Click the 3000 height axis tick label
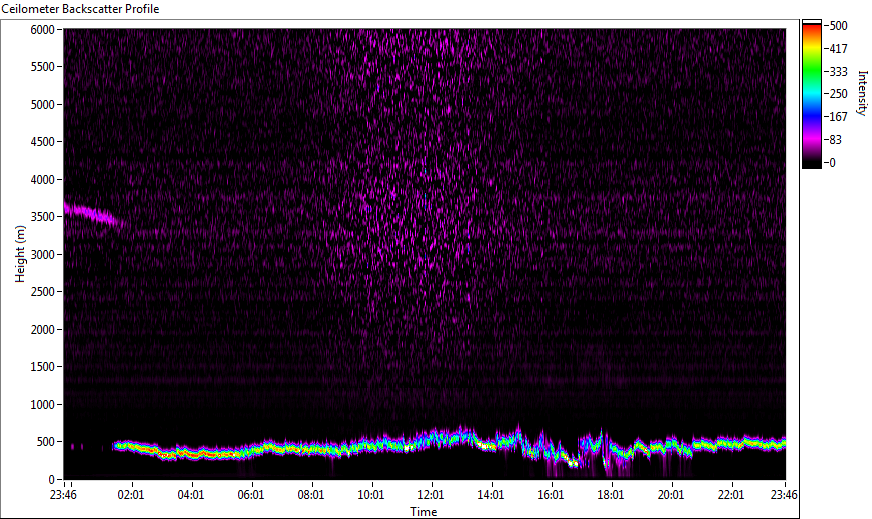This screenshot has height=519, width=872. tap(42, 255)
